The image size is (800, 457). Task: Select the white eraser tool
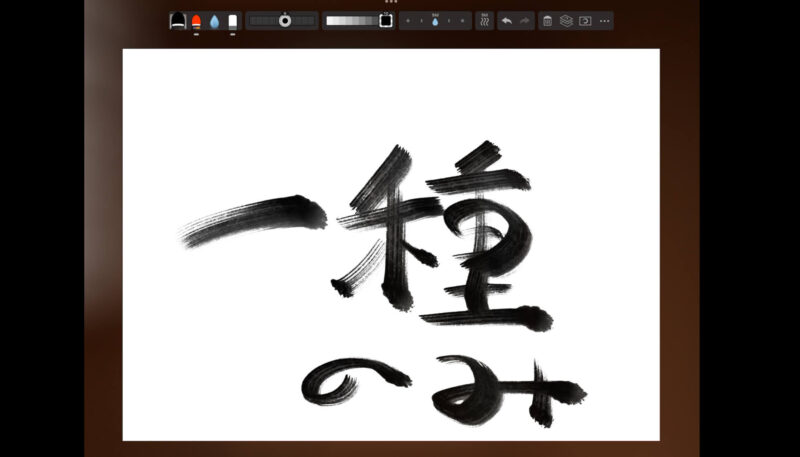[233, 21]
